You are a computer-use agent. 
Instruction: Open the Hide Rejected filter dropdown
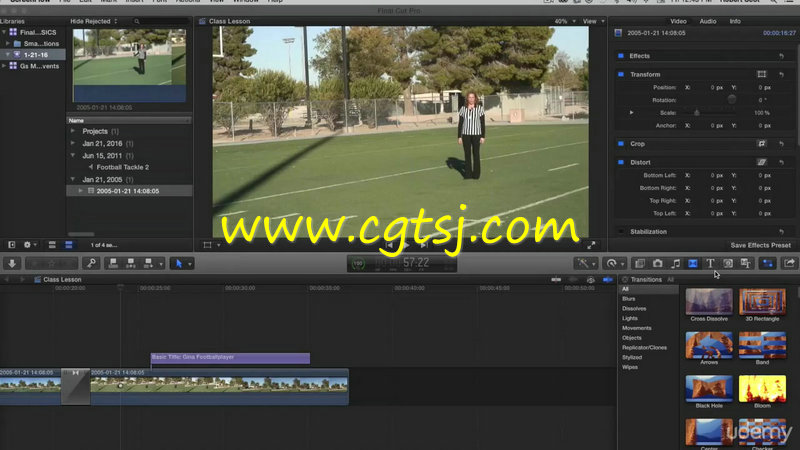click(94, 21)
